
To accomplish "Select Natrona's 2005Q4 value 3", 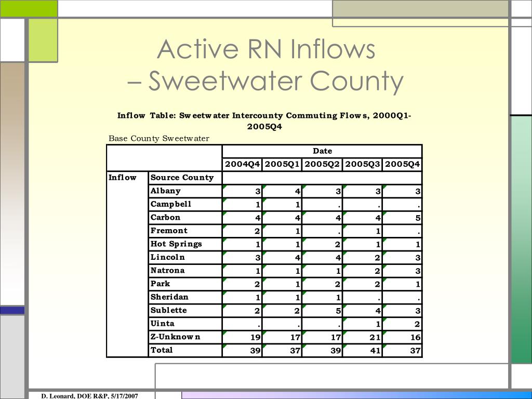I will (x=418, y=271).
